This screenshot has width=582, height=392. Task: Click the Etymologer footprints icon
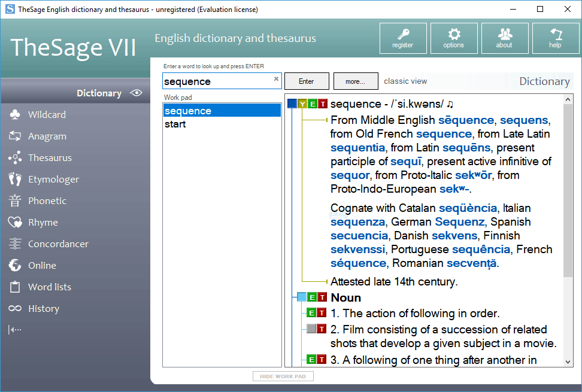[15, 179]
